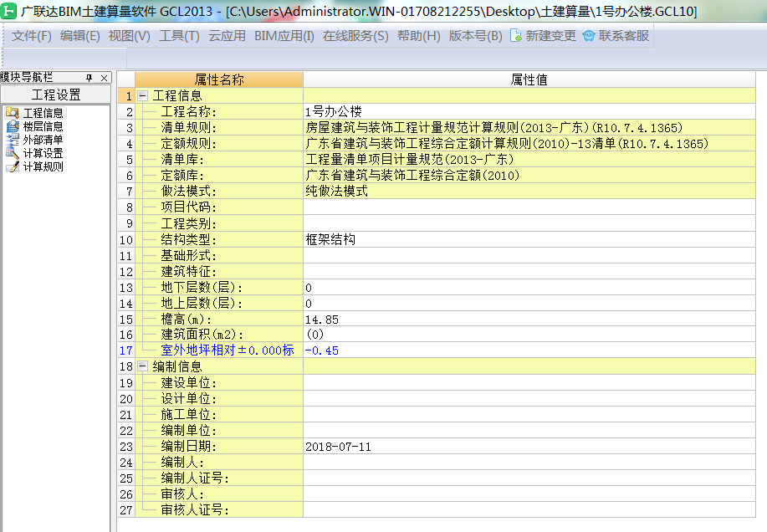
Task: Open 外部清单 in the navigation list
Action: [x=43, y=140]
